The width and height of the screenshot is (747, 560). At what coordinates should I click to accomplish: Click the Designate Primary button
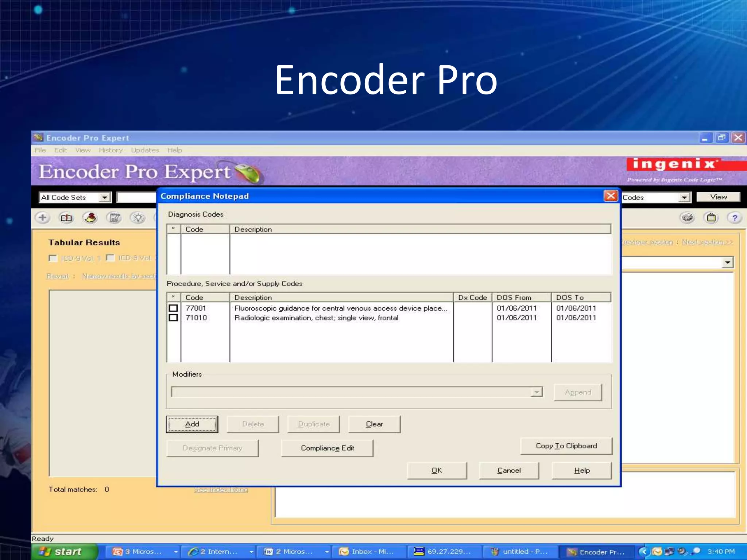point(212,448)
